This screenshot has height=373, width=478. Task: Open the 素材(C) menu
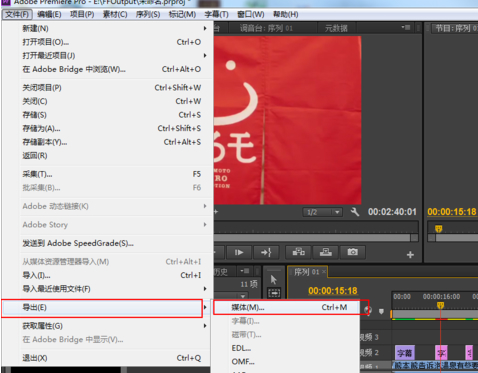click(115, 15)
